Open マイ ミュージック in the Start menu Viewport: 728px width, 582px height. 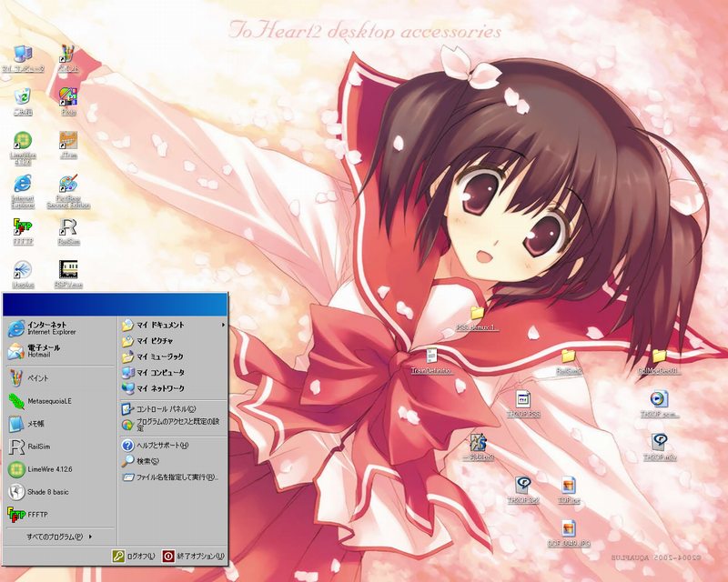click(173, 356)
